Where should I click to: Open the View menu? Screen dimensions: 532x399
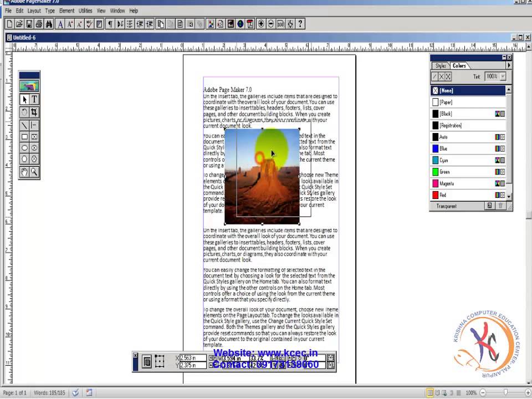(101, 11)
